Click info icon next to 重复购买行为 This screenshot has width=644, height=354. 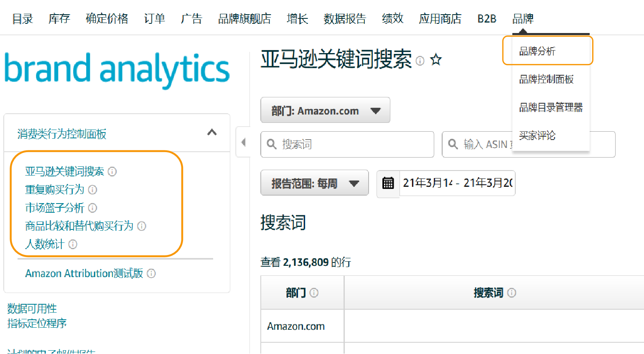(x=93, y=190)
